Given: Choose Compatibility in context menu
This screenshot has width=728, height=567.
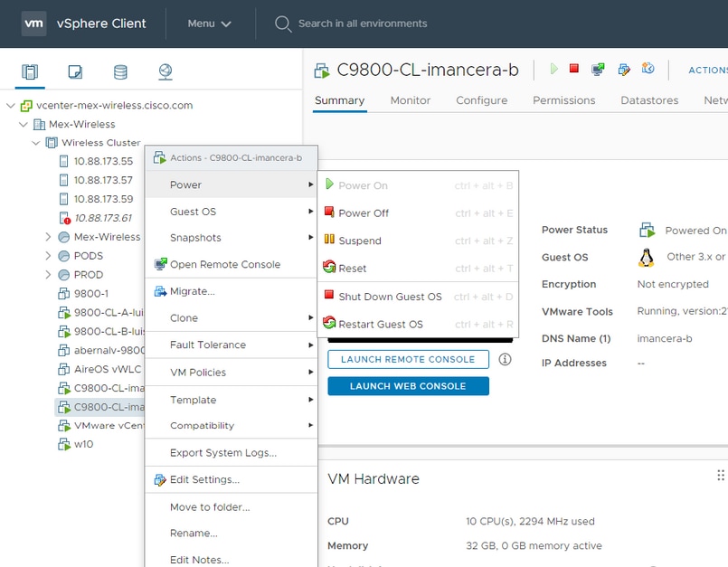Looking at the screenshot, I should pos(232,425).
